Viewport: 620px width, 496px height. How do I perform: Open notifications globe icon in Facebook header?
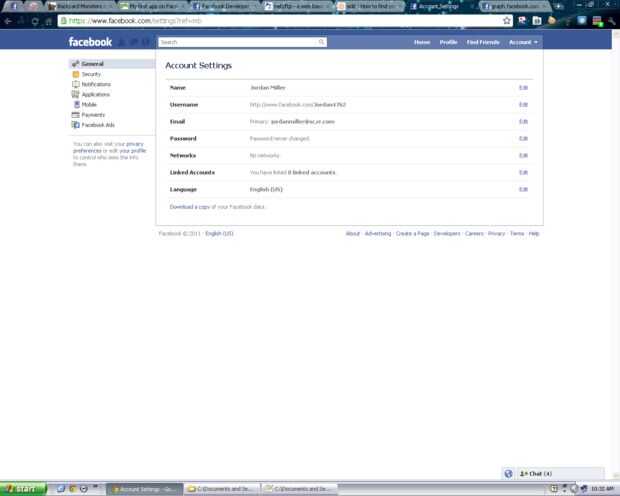pyautogui.click(x=146, y=42)
